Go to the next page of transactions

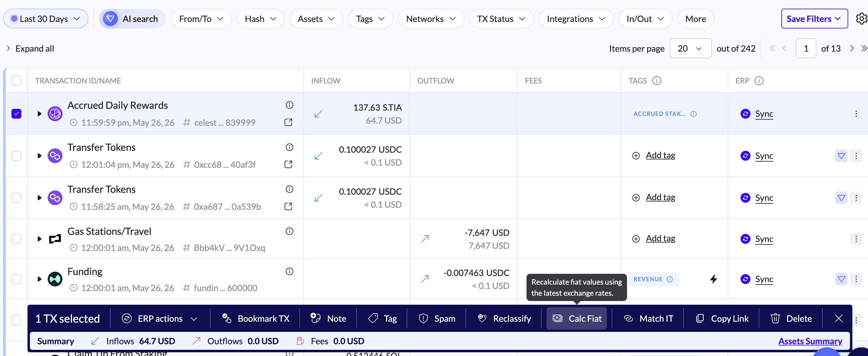pyautogui.click(x=852, y=49)
